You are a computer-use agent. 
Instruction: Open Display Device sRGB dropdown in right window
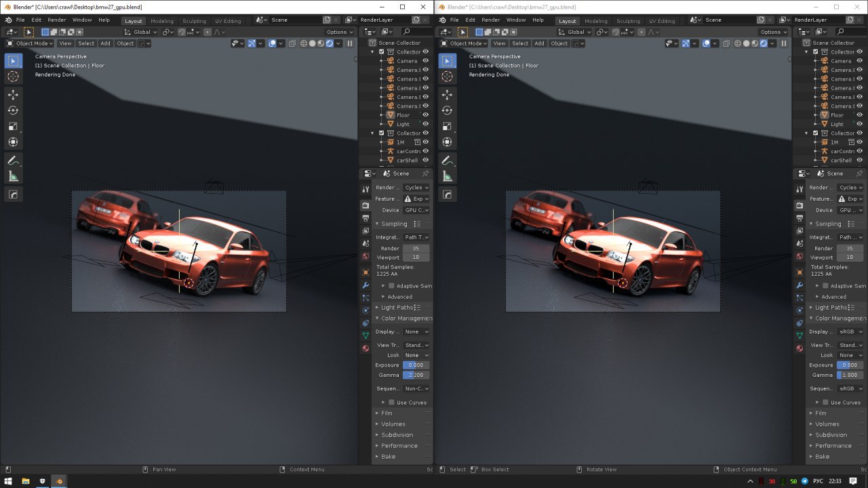click(850, 332)
